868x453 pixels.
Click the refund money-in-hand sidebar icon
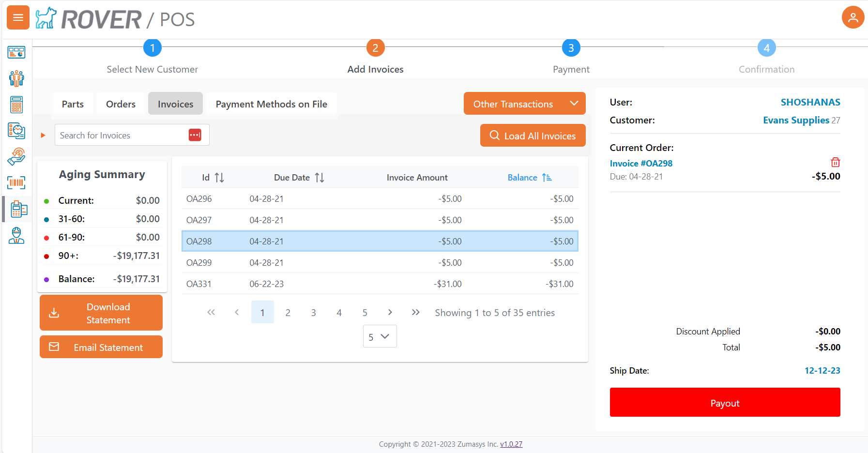(x=16, y=156)
